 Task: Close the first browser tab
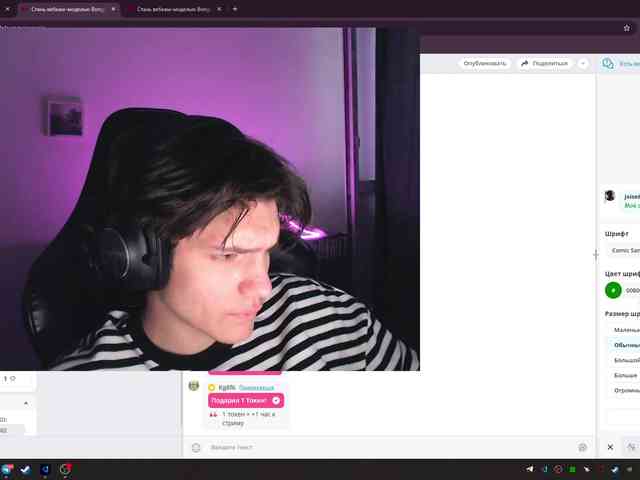pyautogui.click(x=113, y=9)
